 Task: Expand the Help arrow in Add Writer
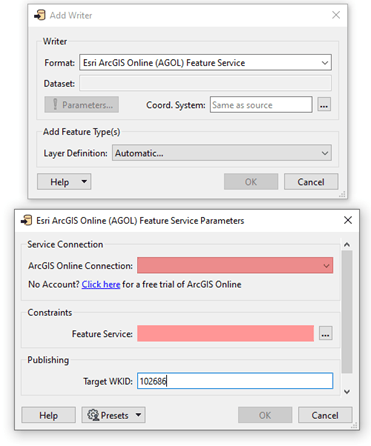click(84, 182)
